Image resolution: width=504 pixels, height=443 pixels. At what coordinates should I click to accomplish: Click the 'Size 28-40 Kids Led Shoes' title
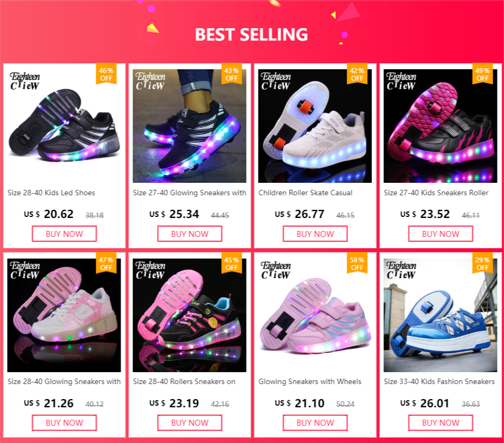click(51, 193)
